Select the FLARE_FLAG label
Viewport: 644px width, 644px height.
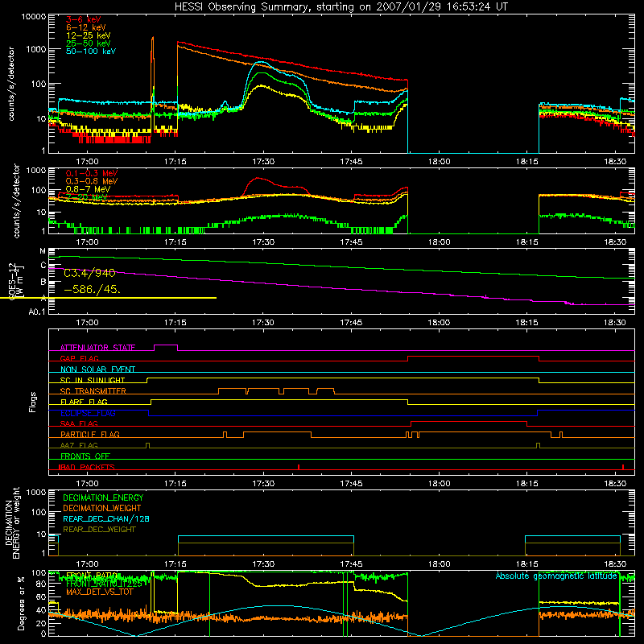click(84, 402)
